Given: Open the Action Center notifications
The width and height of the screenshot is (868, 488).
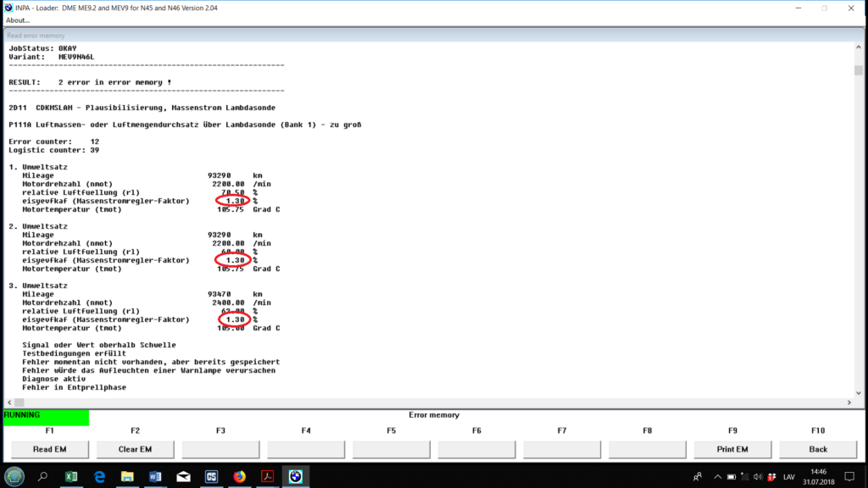Looking at the screenshot, I should coord(849,477).
